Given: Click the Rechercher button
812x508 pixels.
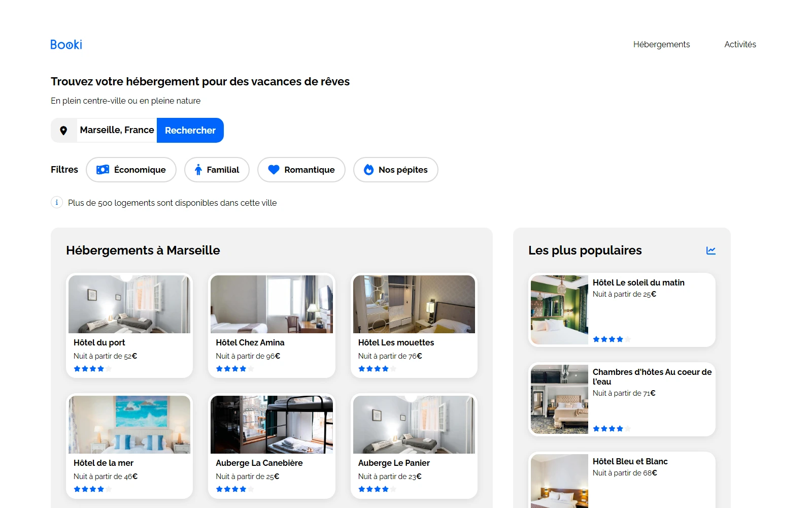Looking at the screenshot, I should [x=190, y=131].
